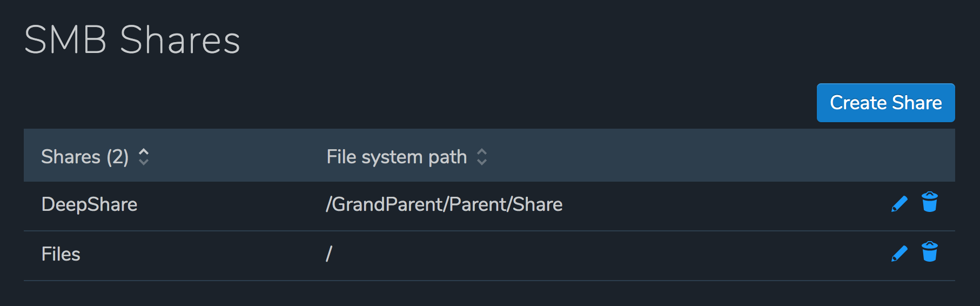Sort by Shares (2) column header text

click(85, 157)
